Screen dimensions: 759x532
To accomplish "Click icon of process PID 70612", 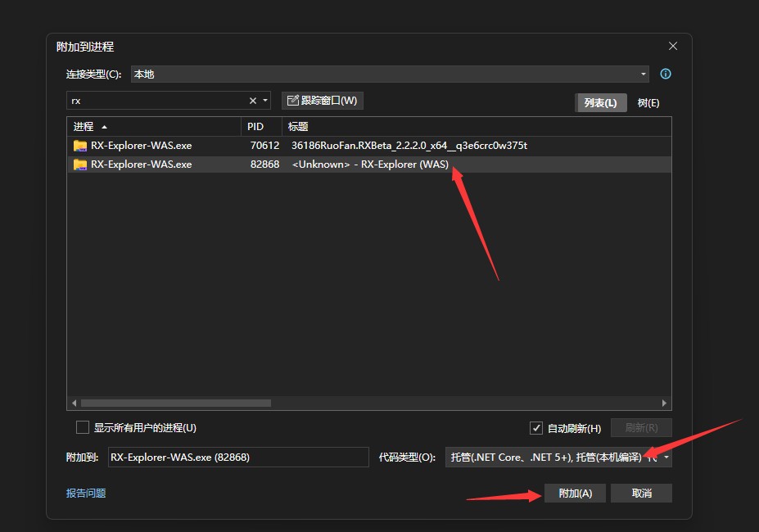I will coord(80,146).
